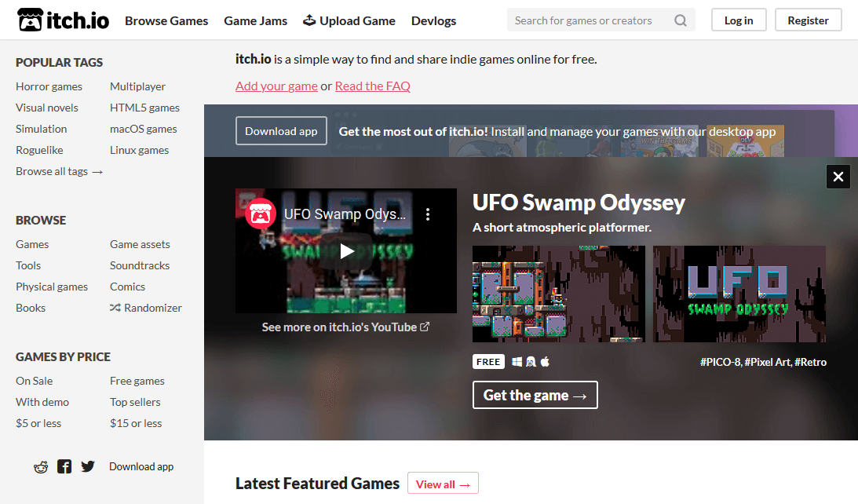Screen dimensions: 858x504
Task: Open the Facebook social icon
Action: pos(64,466)
